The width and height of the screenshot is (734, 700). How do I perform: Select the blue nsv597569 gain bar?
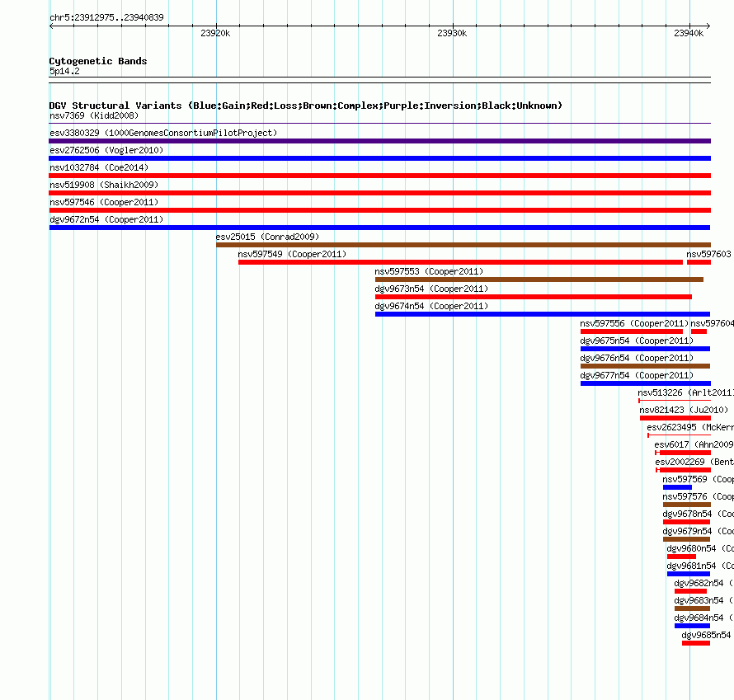677,487
